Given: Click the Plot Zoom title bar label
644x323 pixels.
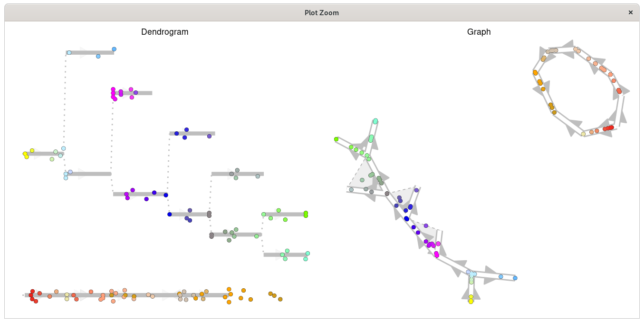Looking at the screenshot, I should point(322,13).
